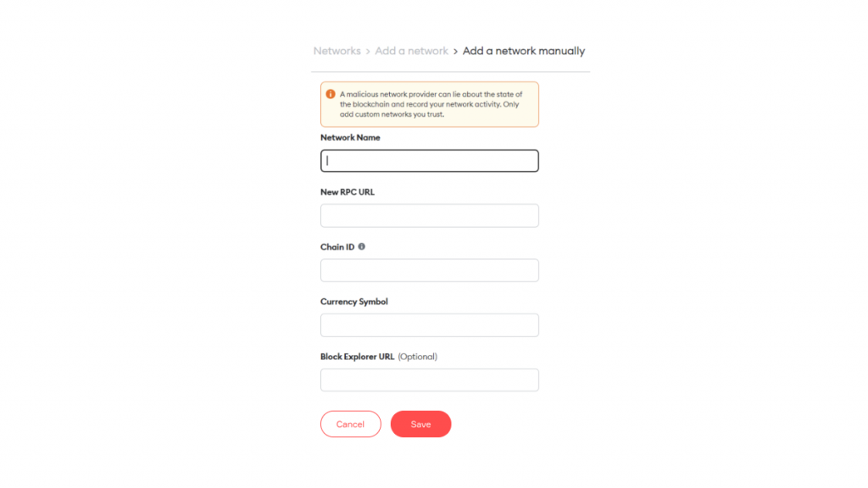Click the Block Explorer URL field

[x=430, y=380]
